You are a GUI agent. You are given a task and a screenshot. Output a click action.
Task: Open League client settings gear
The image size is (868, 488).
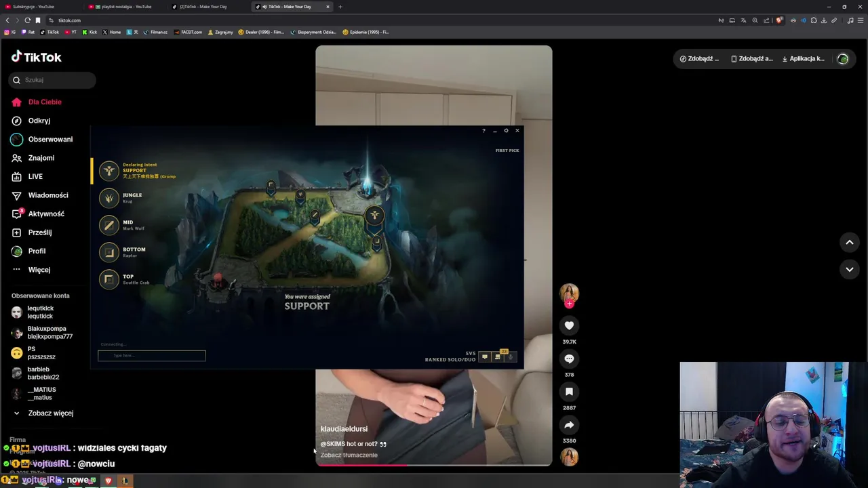(506, 131)
